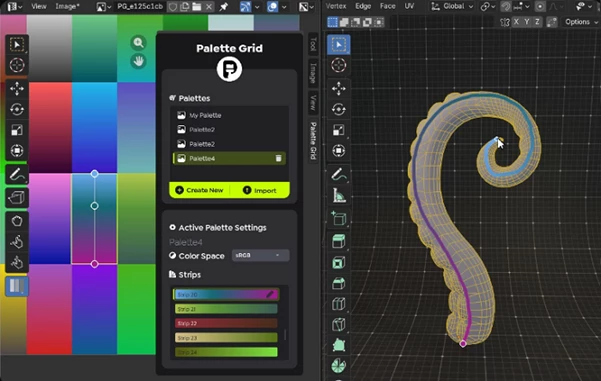
Task: Activate the Palette Grid strip tool icon
Action: pos(17,286)
